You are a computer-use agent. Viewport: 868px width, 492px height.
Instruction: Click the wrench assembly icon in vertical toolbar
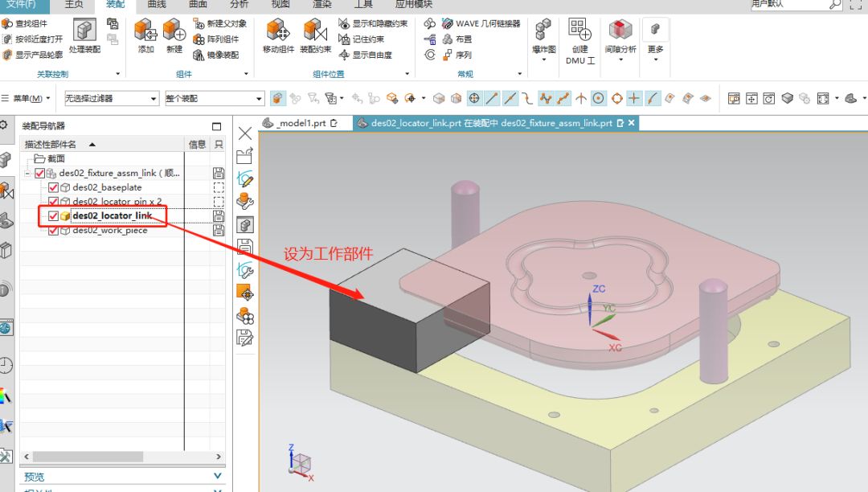click(244, 202)
